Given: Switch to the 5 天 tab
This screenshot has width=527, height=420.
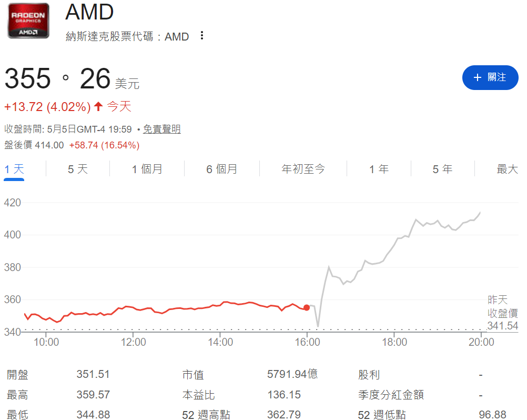Looking at the screenshot, I should (78, 169).
